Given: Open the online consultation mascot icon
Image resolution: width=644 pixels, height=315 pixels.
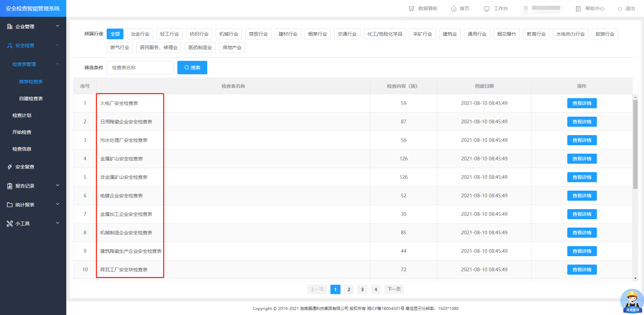Looking at the screenshot, I should pyautogui.click(x=632, y=301).
